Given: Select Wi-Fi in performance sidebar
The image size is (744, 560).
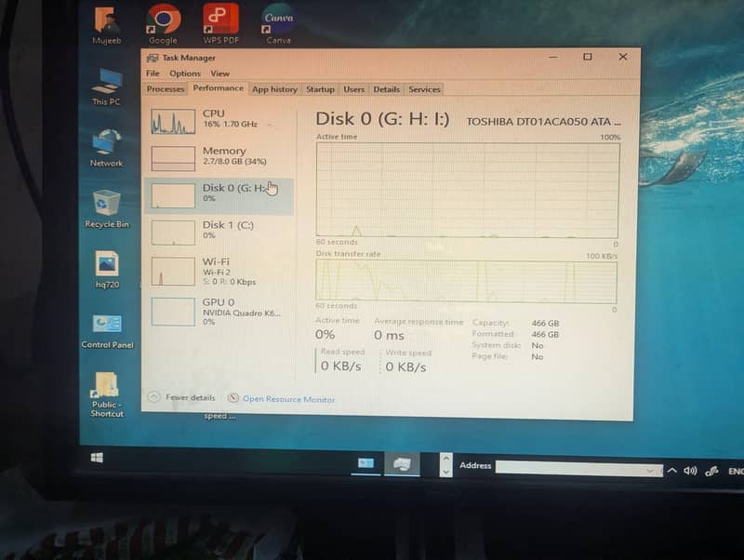Looking at the screenshot, I should 219,271.
